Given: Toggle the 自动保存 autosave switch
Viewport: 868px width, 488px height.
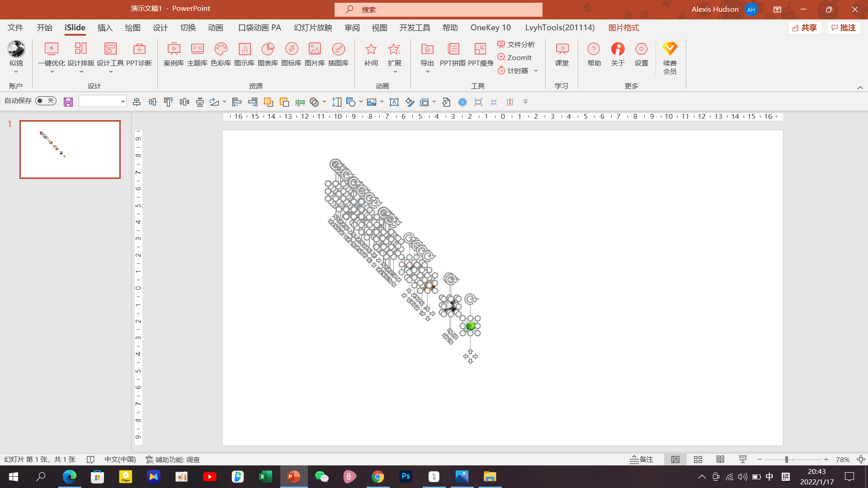Looking at the screenshot, I should pyautogui.click(x=46, y=101).
